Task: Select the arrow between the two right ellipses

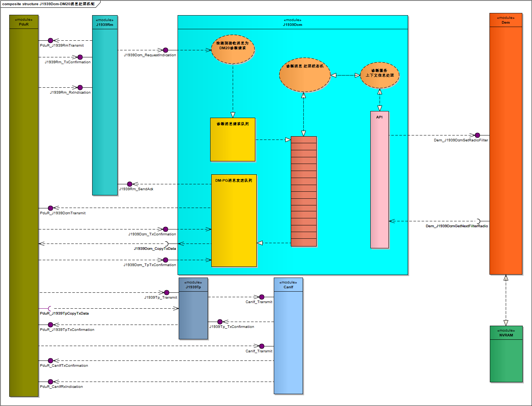Action: pyautogui.click(x=345, y=75)
